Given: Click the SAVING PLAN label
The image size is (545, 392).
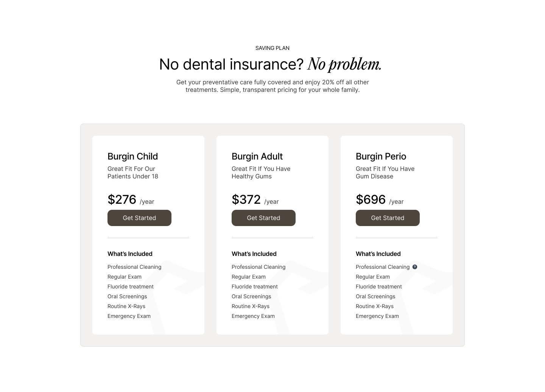Looking at the screenshot, I should coord(272,48).
